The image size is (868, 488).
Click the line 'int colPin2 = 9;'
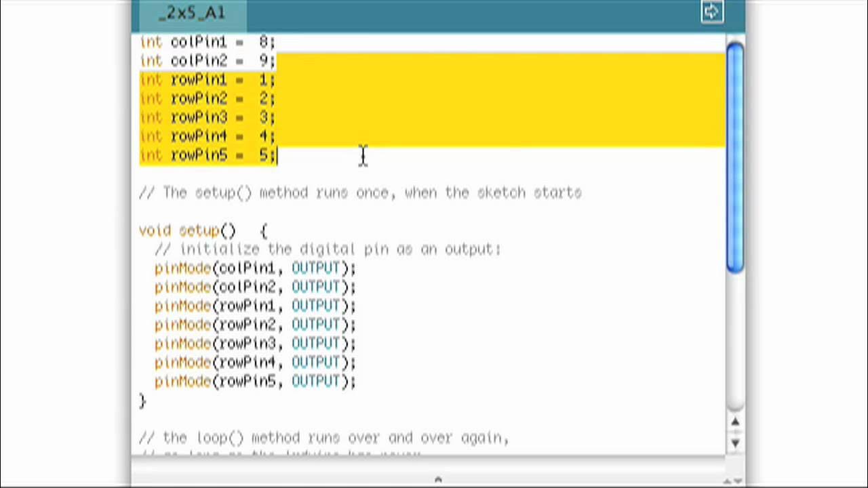(207, 61)
